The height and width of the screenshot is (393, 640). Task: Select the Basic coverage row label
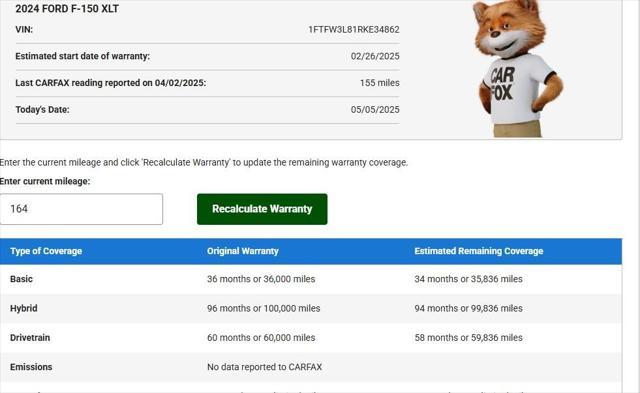pyautogui.click(x=21, y=279)
